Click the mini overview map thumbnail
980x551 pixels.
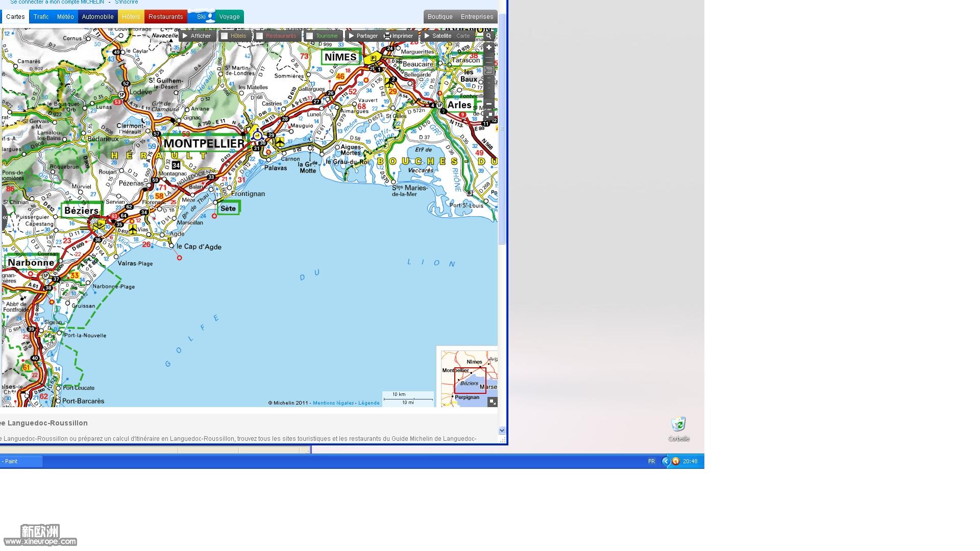[469, 379]
